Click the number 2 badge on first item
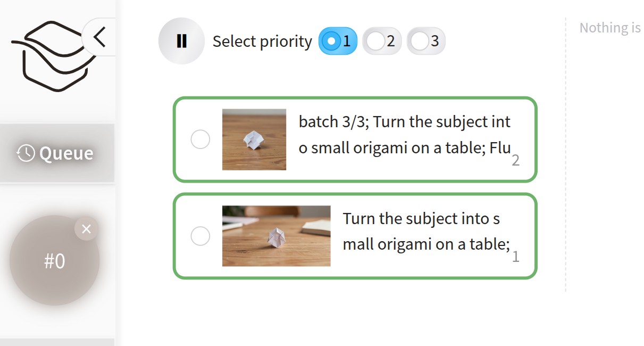The image size is (644, 346). pos(515,161)
